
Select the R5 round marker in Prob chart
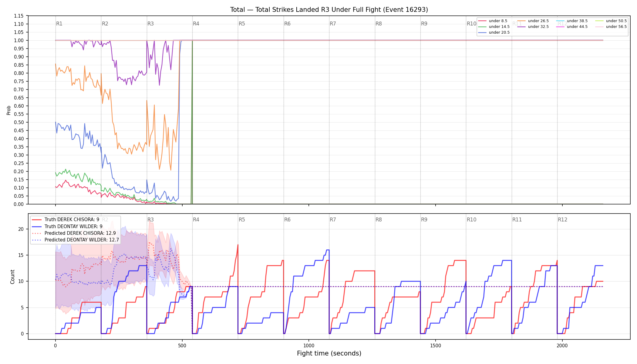tap(242, 24)
